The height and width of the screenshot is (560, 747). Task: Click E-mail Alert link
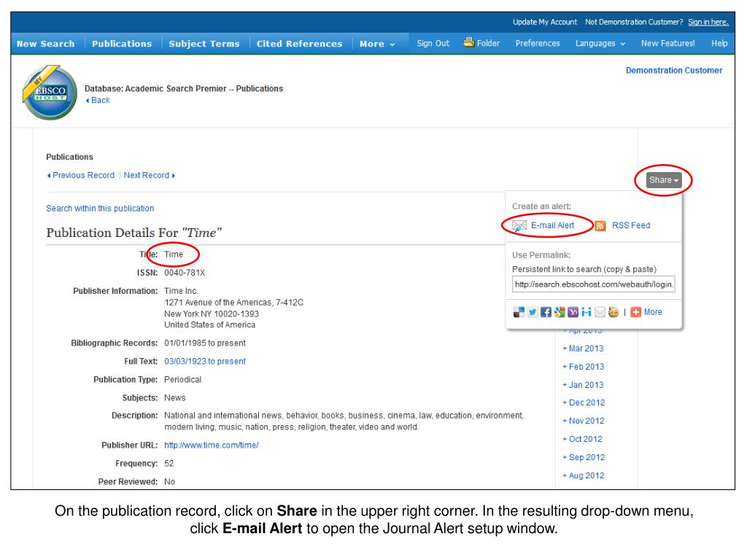[x=553, y=226]
